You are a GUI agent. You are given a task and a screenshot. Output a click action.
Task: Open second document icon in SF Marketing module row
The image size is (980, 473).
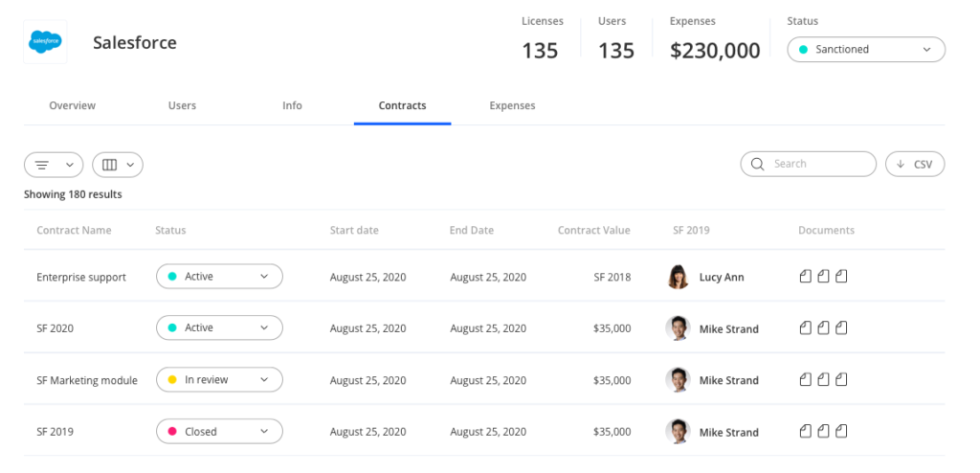pyautogui.click(x=824, y=380)
